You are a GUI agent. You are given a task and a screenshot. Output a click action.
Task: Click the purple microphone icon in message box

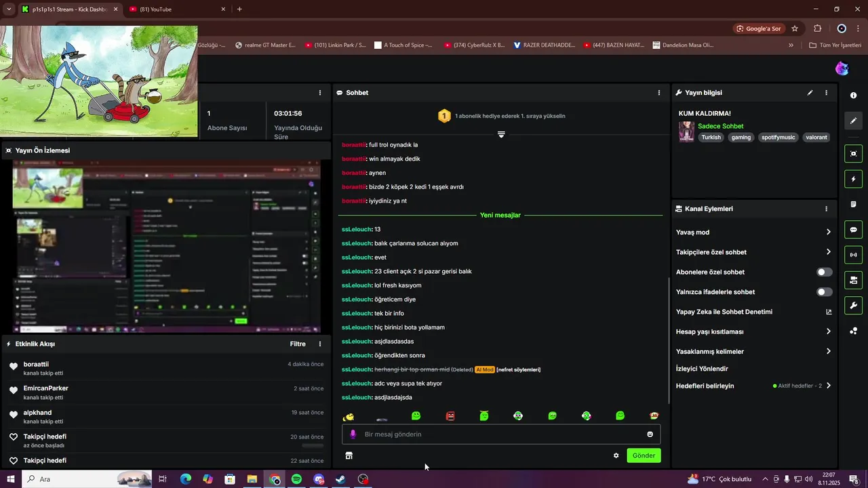[353, 434]
